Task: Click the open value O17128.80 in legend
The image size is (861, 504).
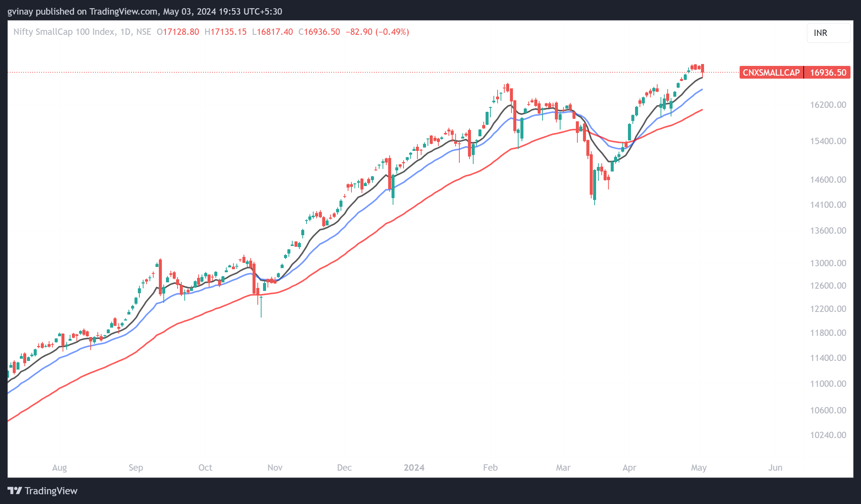Action: point(178,32)
